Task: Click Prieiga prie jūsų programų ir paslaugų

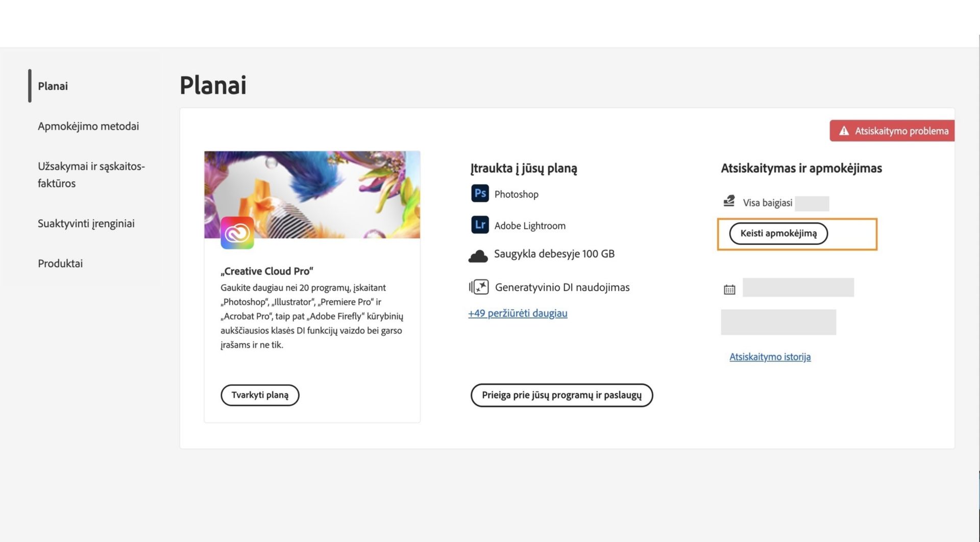Action: [x=561, y=395]
